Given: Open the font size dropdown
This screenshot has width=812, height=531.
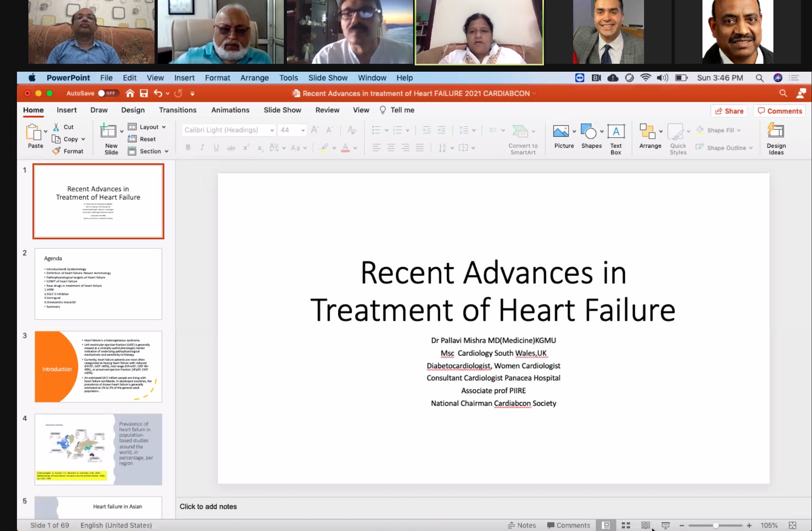Looking at the screenshot, I should (303, 130).
